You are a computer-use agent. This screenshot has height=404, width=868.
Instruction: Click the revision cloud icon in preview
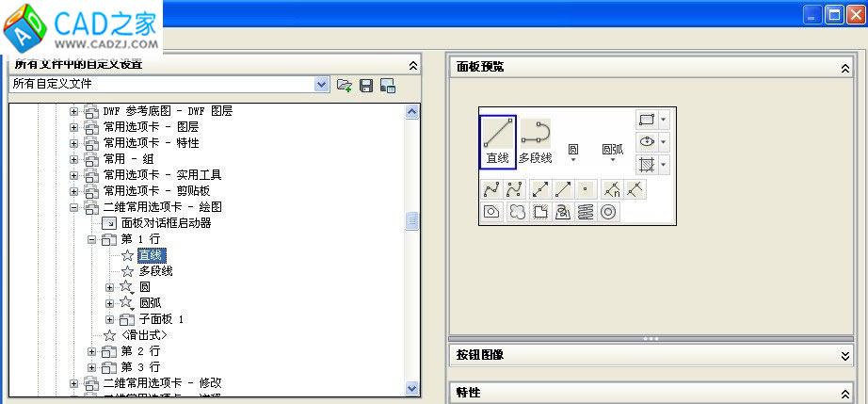point(516,212)
